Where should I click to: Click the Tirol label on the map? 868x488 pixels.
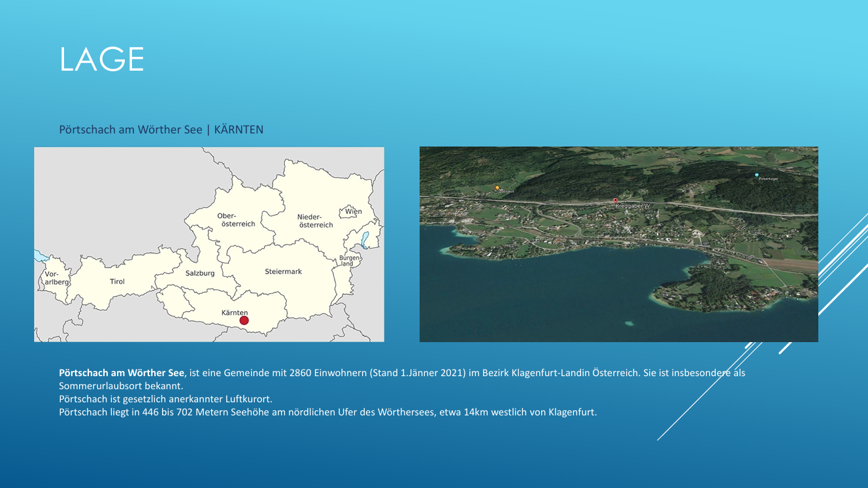pos(117,282)
